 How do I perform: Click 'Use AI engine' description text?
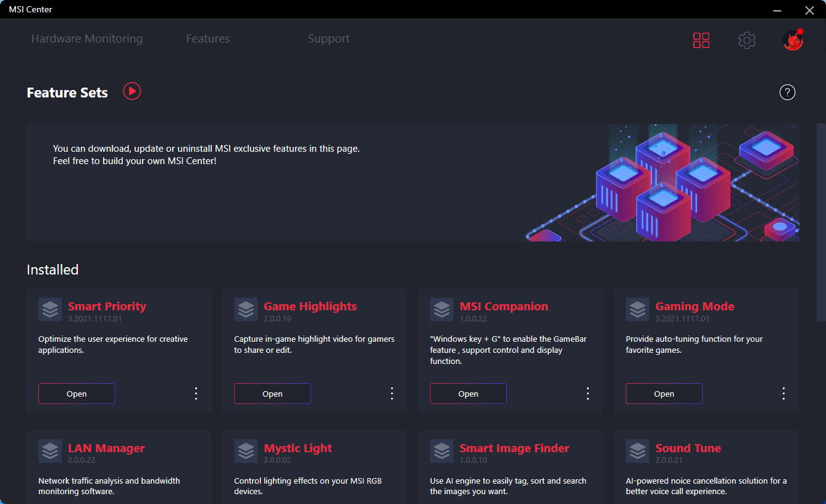[508, 486]
